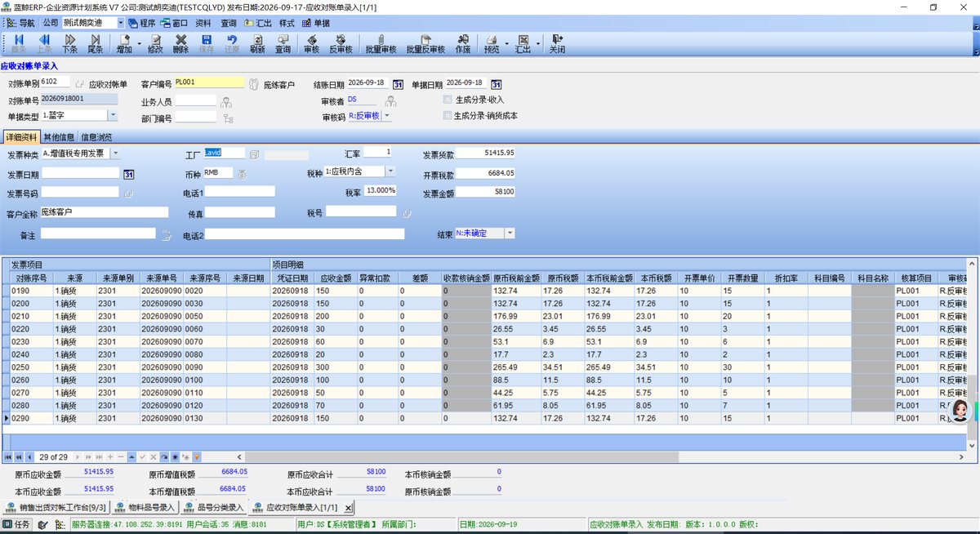This screenshot has height=534, width=980.
Task: Click the 刷新 refresh toolbar icon
Action: [x=257, y=43]
